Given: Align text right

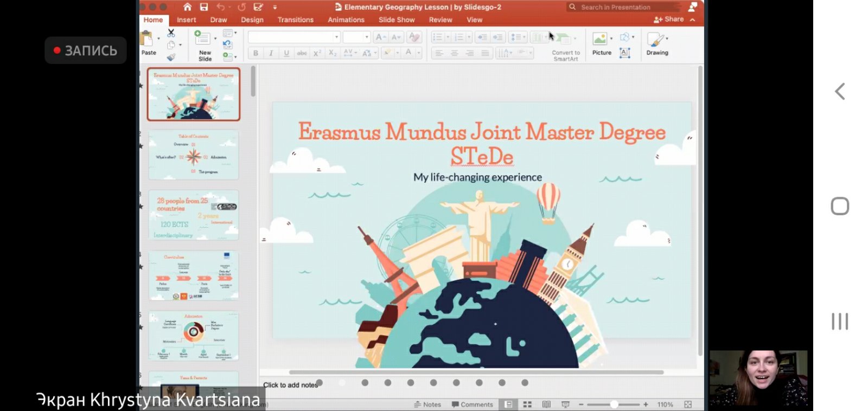Looking at the screenshot, I should 470,53.
